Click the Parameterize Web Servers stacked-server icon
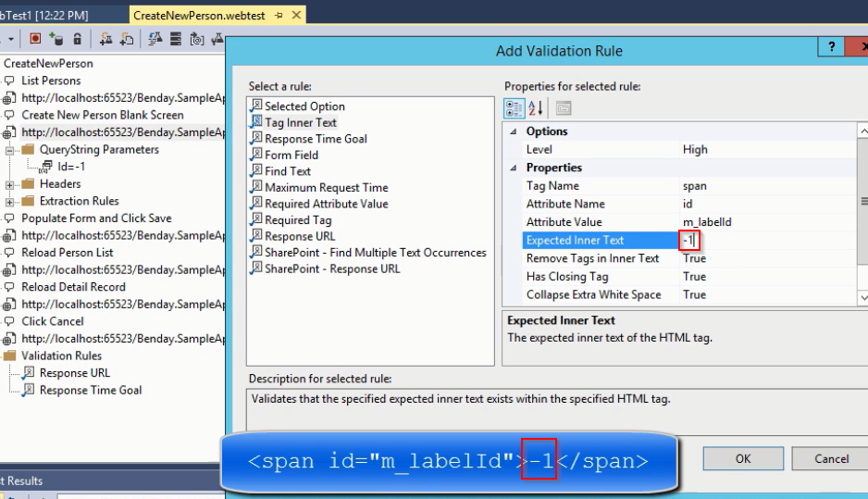The image size is (868, 499). pos(176,39)
